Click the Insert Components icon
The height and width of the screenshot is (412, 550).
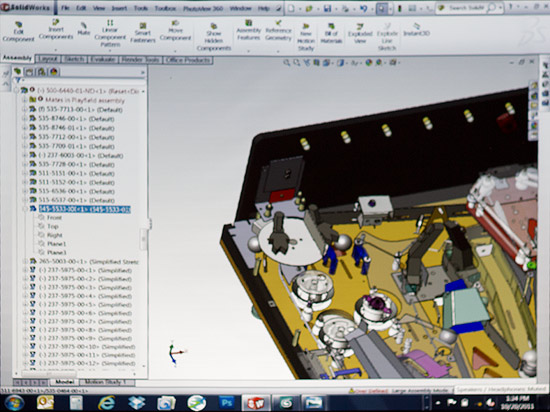click(x=56, y=29)
